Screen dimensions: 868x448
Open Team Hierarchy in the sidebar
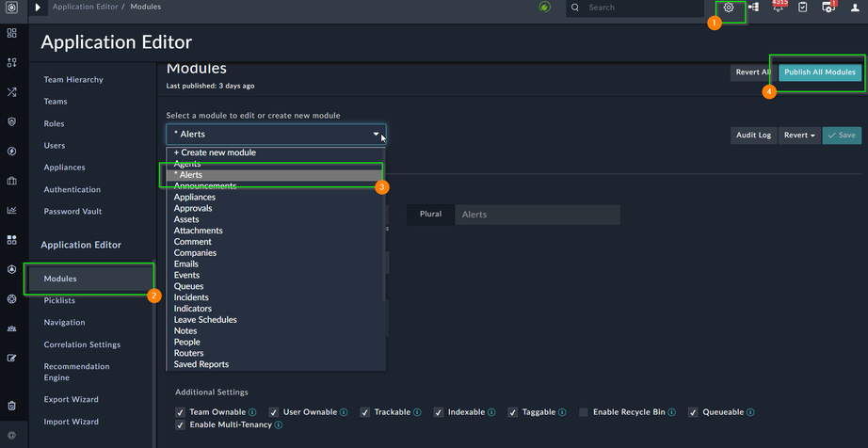(x=73, y=80)
